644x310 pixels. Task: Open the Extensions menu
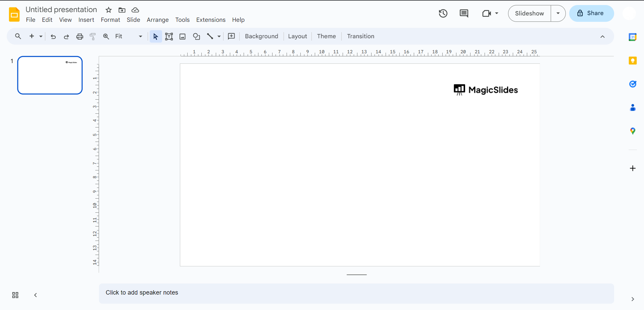211,20
